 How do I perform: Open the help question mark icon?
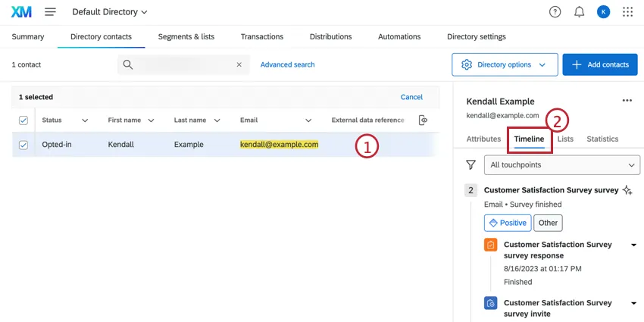coord(555,12)
